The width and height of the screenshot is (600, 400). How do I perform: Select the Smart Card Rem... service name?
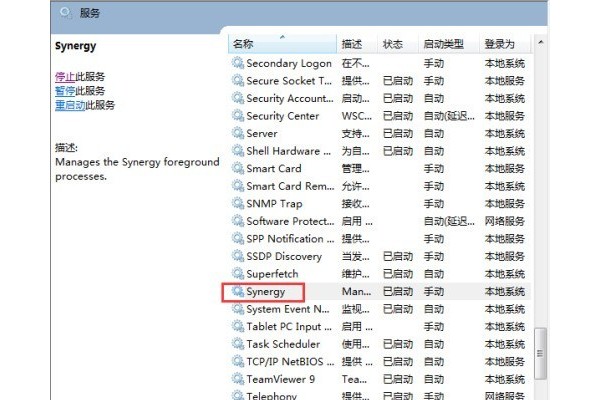290,186
